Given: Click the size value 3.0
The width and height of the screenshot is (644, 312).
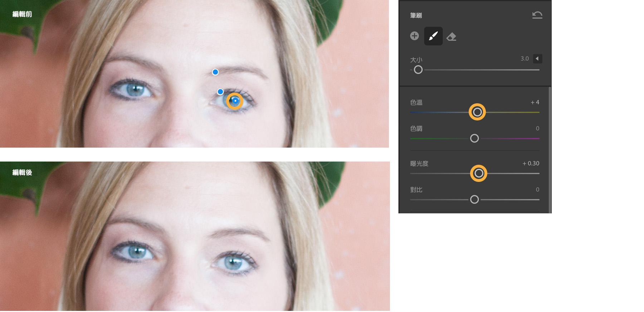Looking at the screenshot, I should tap(525, 59).
